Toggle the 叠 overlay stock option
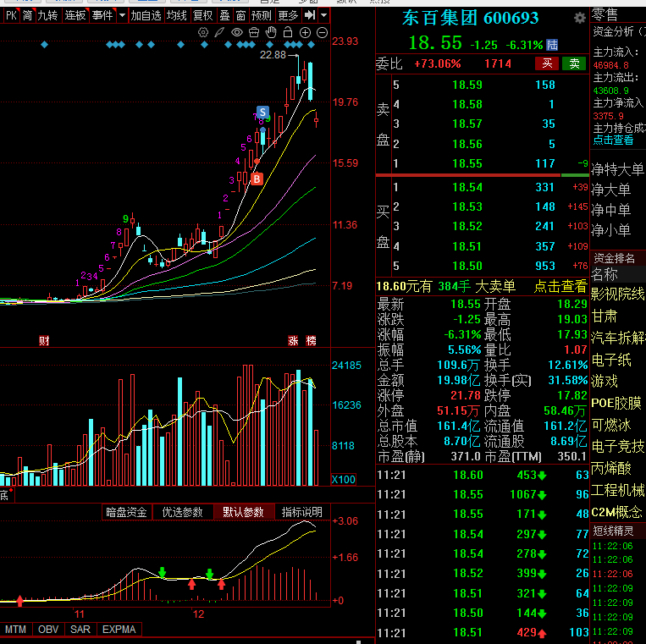646x644 pixels. pos(224,15)
